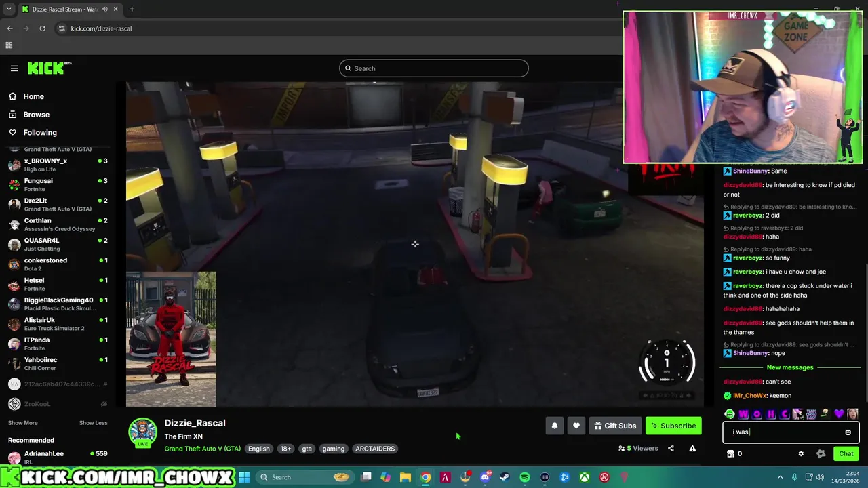
Task: Open ZroKooL offline channel in sidebar
Action: tap(58, 404)
